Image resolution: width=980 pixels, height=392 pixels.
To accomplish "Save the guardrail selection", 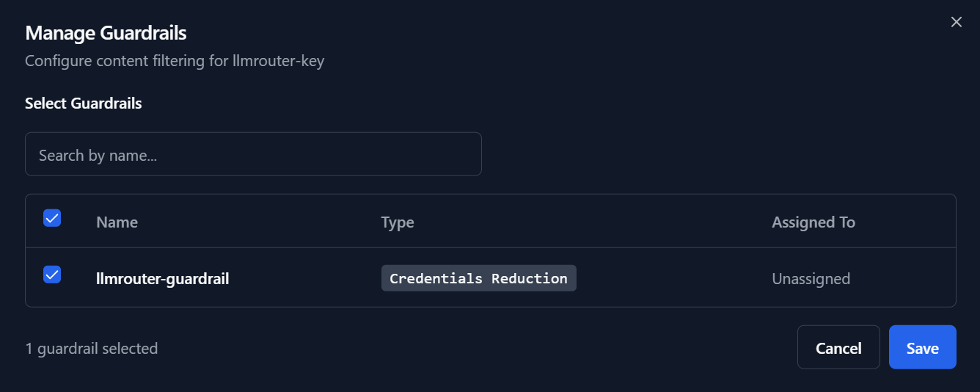I will tap(922, 347).
